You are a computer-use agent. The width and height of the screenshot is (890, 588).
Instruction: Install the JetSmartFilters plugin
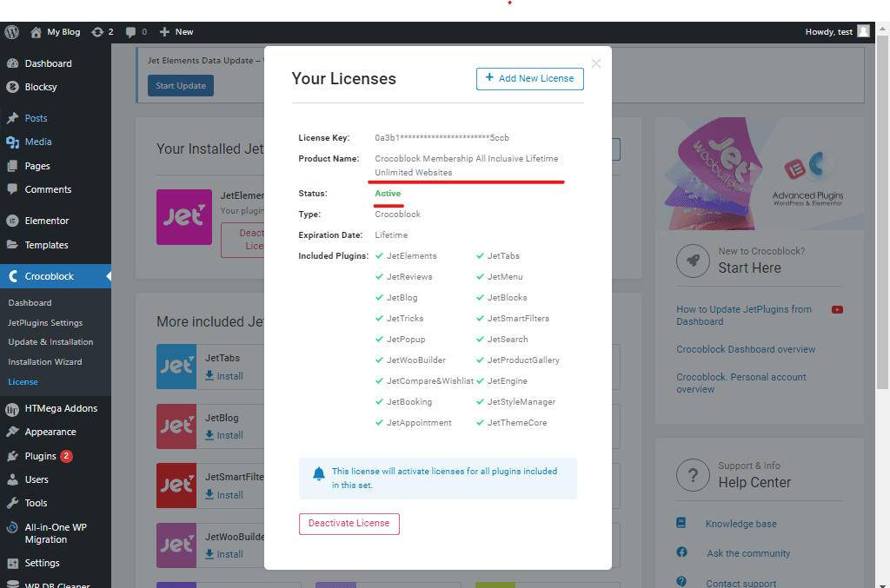[223, 495]
